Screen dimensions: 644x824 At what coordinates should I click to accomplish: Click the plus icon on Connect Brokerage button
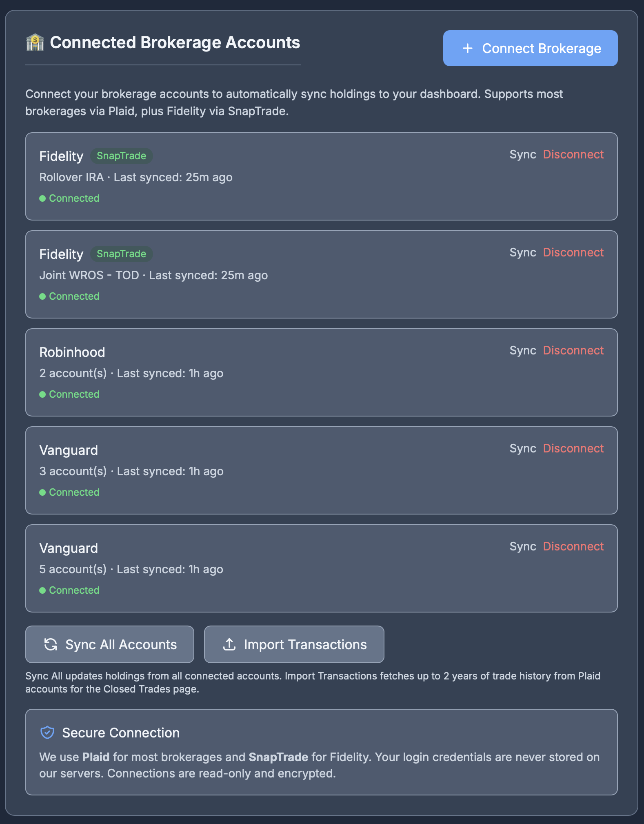click(x=466, y=48)
